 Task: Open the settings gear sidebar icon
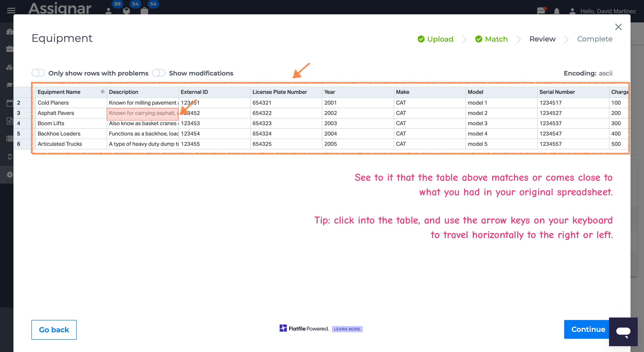[x=9, y=174]
